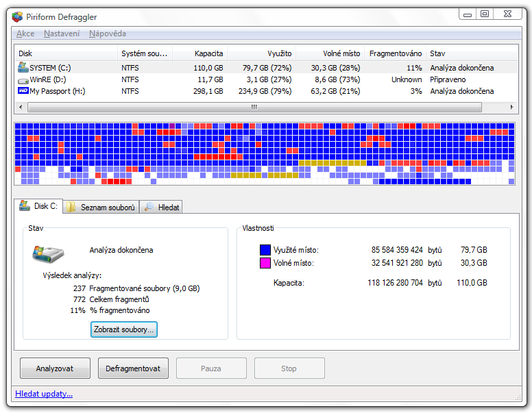The width and height of the screenshot is (532, 413).
Task: Switch to the Seznam souborů tab
Action: coord(101,207)
